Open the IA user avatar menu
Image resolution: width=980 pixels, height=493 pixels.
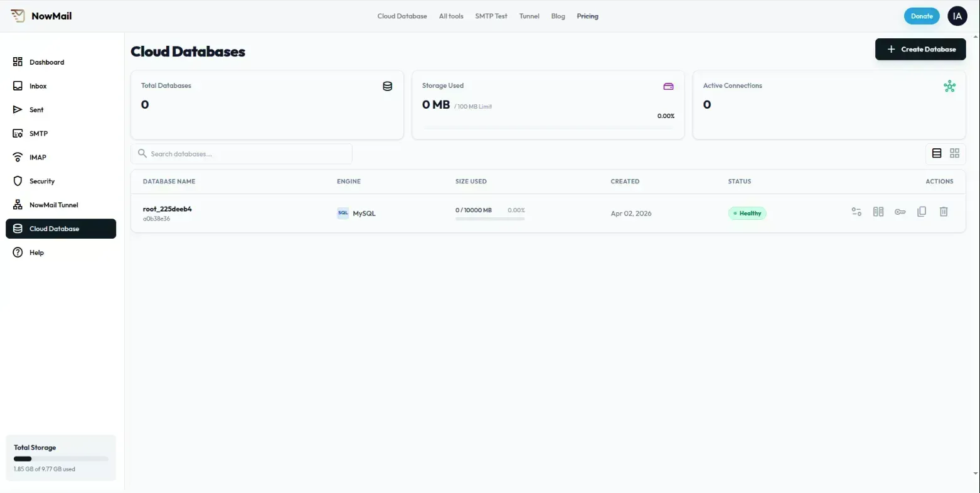(x=957, y=16)
